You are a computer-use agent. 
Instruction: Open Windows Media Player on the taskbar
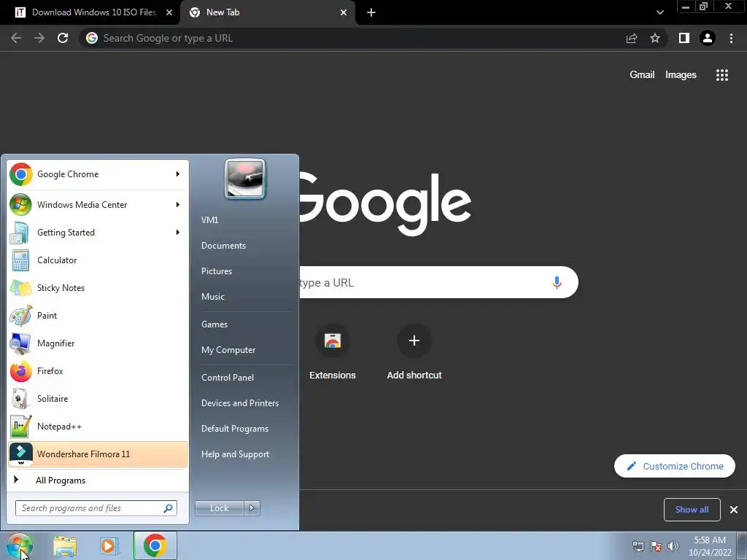click(x=109, y=546)
